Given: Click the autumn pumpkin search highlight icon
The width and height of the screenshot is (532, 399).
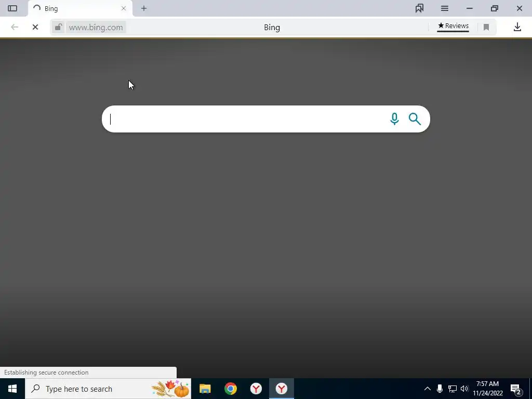Looking at the screenshot, I should [x=170, y=389].
